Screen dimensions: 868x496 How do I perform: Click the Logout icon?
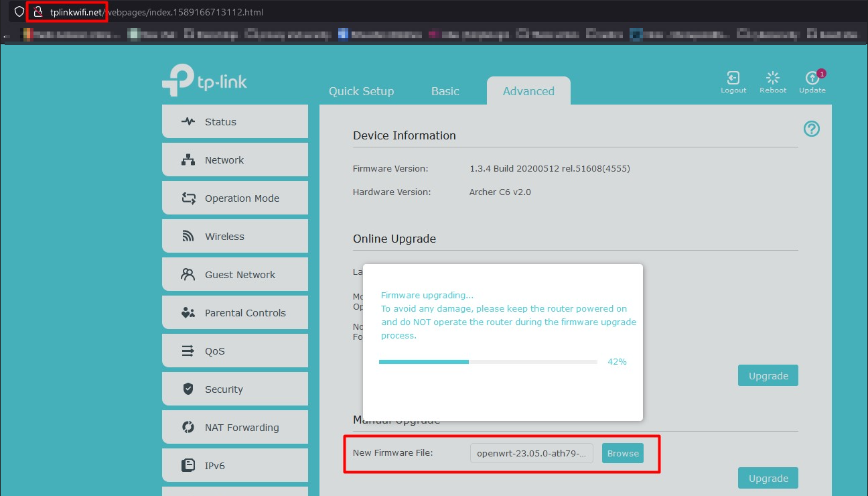click(733, 78)
